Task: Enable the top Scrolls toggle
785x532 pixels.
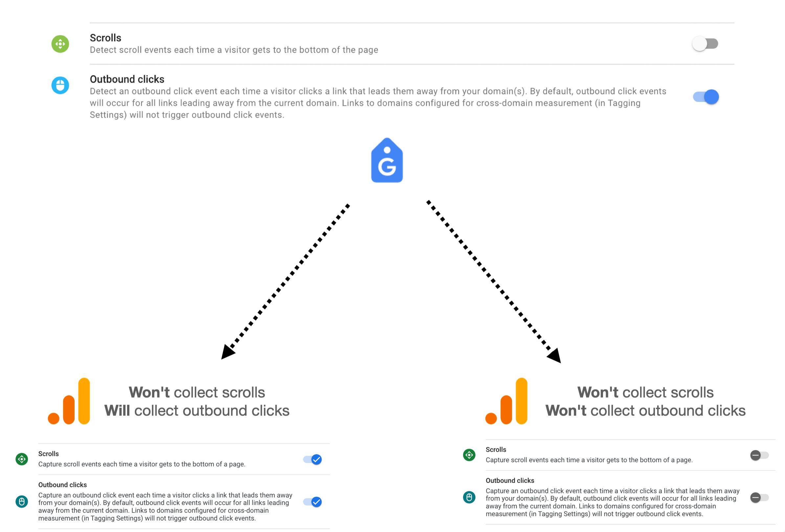Action: pyautogui.click(x=705, y=44)
